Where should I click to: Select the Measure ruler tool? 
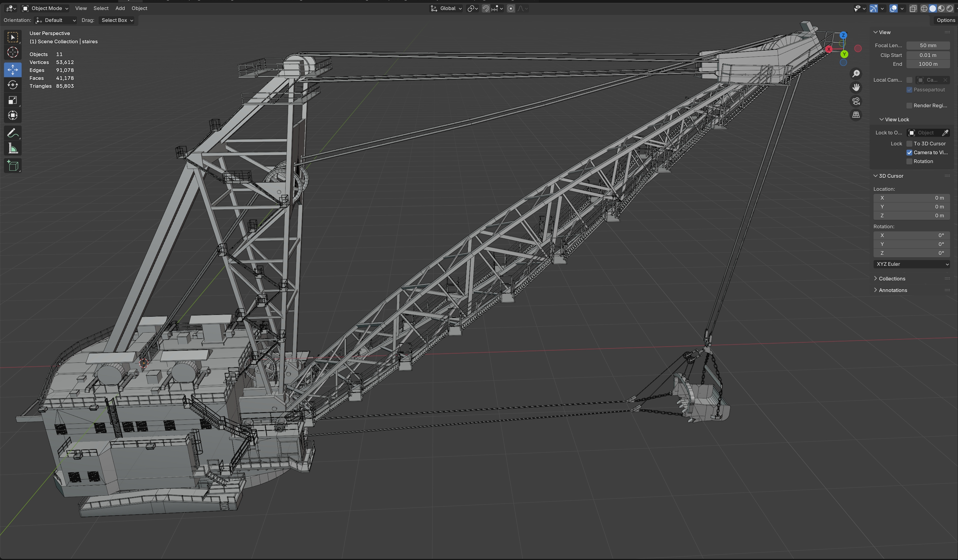click(x=12, y=149)
